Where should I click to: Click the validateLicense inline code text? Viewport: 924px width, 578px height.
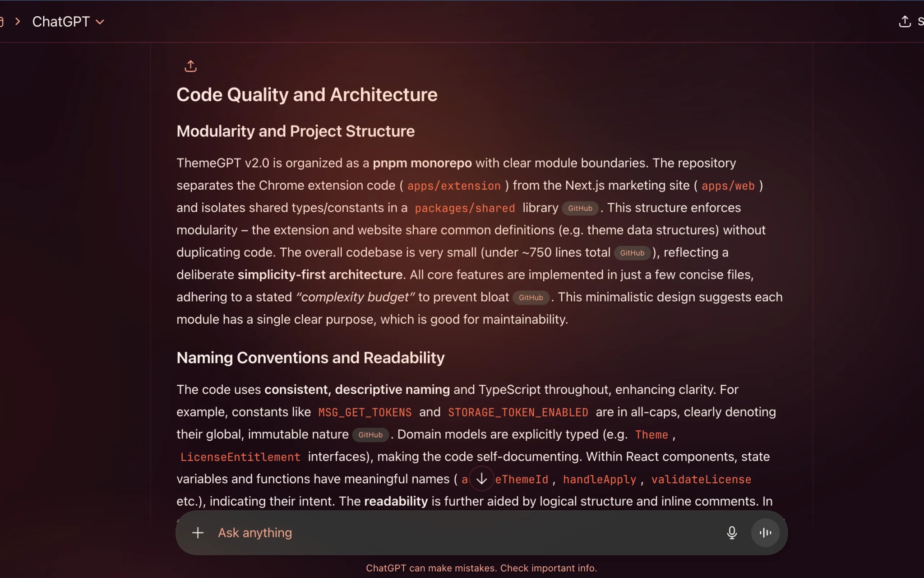701,480
